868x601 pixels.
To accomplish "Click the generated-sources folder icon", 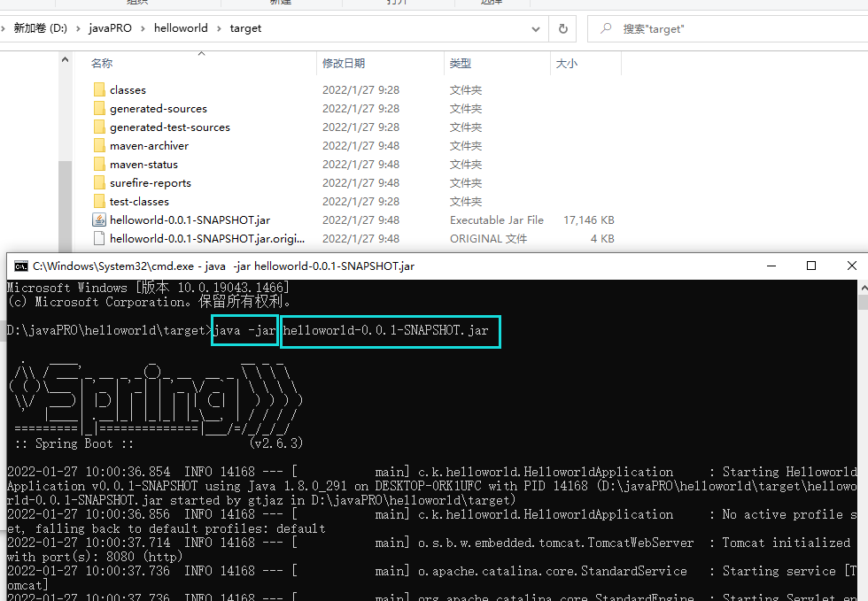I will [x=99, y=109].
